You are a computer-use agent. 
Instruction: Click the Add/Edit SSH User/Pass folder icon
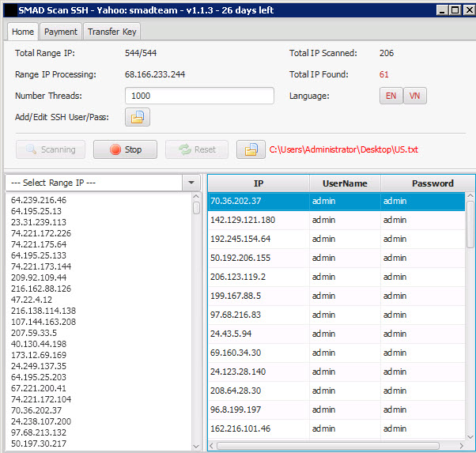pos(137,117)
